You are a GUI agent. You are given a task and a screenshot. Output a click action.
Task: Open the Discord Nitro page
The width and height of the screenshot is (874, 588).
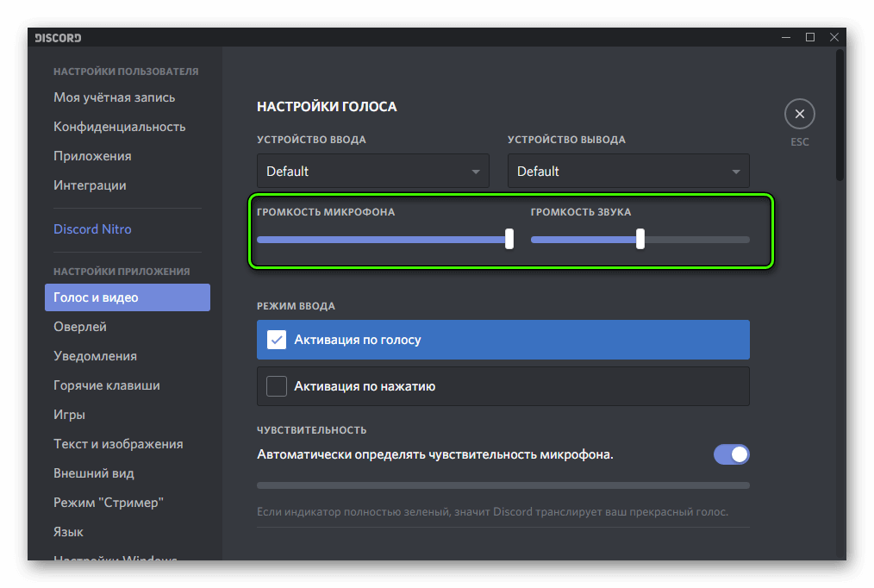tap(92, 228)
